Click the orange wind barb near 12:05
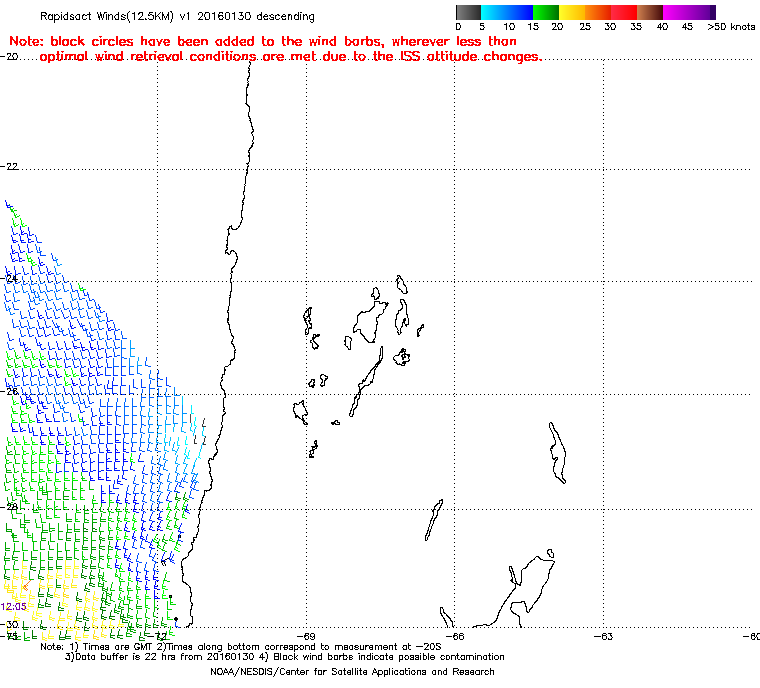The height and width of the screenshot is (688, 760). tap(26, 586)
